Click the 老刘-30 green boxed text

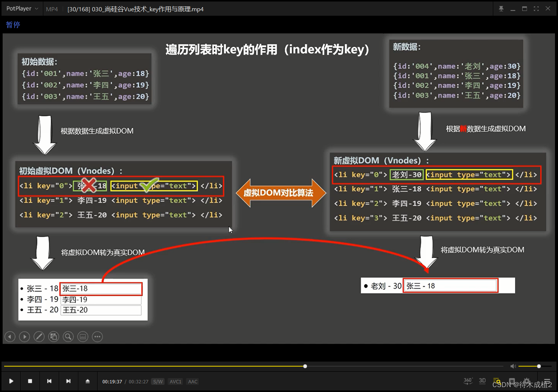407,175
